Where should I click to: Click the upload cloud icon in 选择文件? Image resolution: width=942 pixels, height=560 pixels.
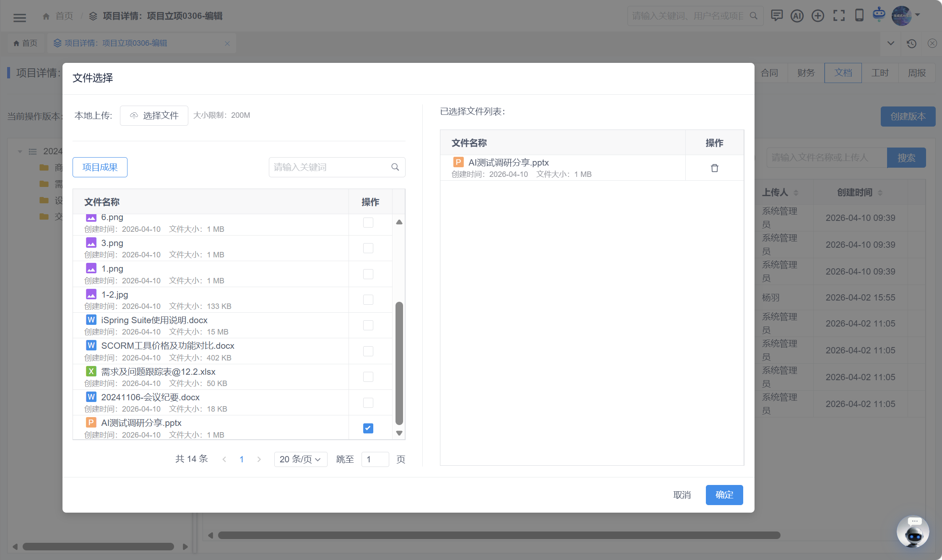click(x=134, y=115)
